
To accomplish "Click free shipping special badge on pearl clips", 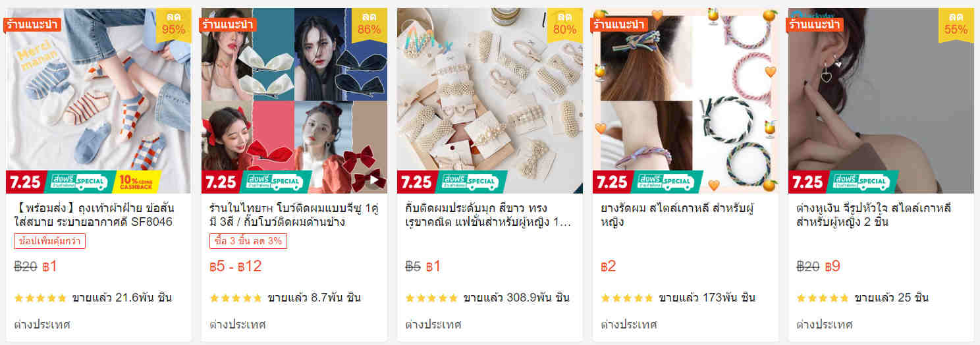I will 470,182.
